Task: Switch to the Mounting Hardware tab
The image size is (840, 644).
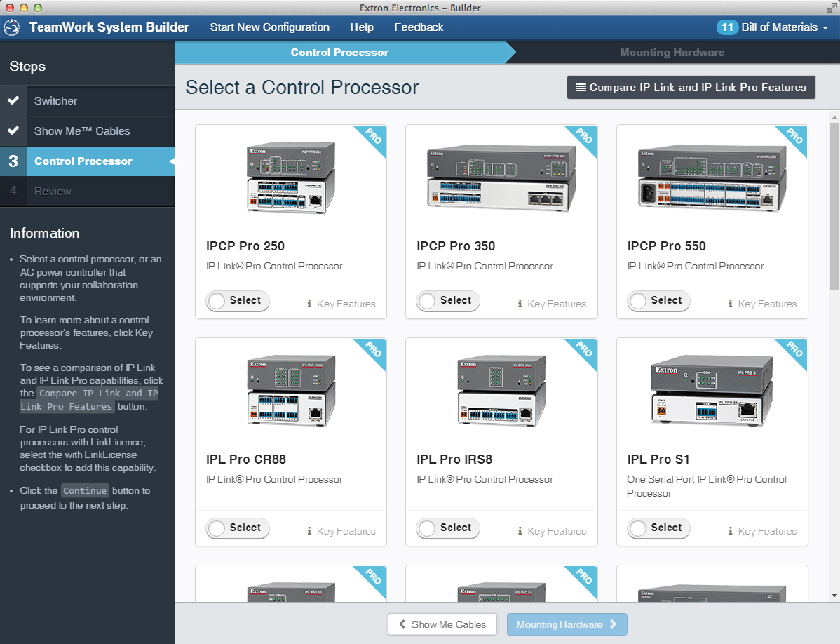Action: pyautogui.click(x=672, y=53)
